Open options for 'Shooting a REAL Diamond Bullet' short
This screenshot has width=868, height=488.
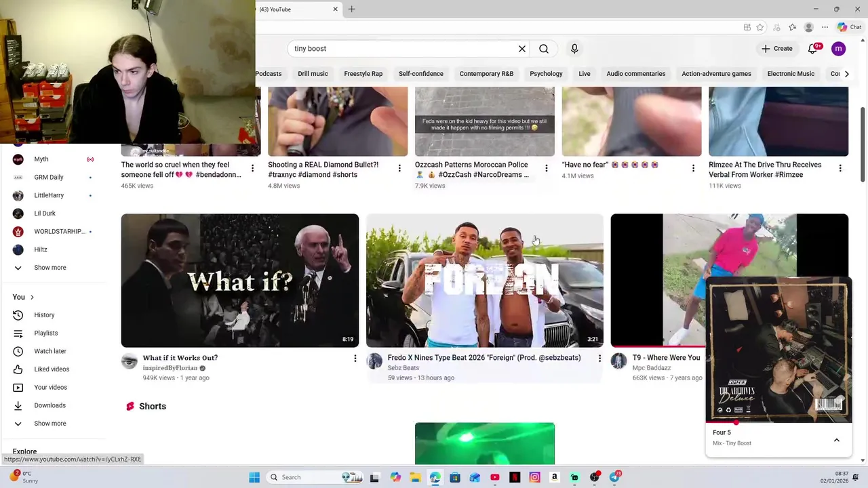pos(399,168)
